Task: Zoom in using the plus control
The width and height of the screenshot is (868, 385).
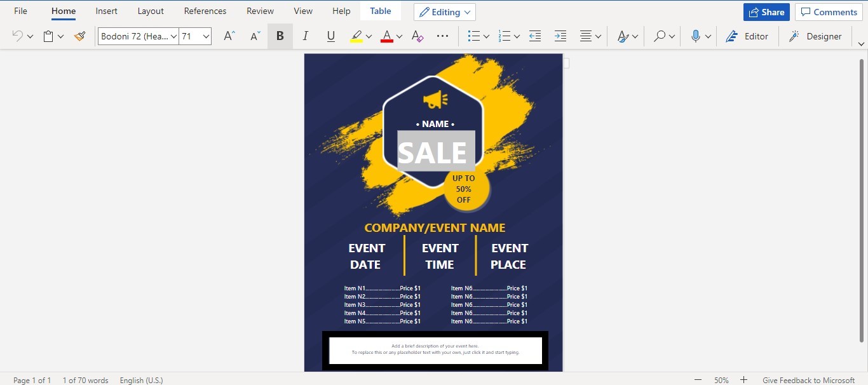Action: click(743, 380)
